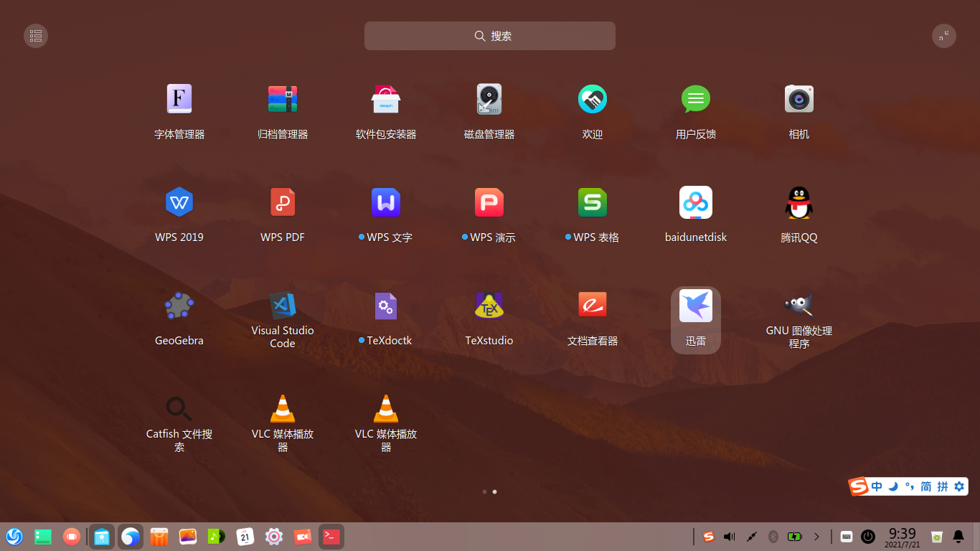Click the 搜索 search field
The image size is (980, 551).
pyautogui.click(x=490, y=36)
